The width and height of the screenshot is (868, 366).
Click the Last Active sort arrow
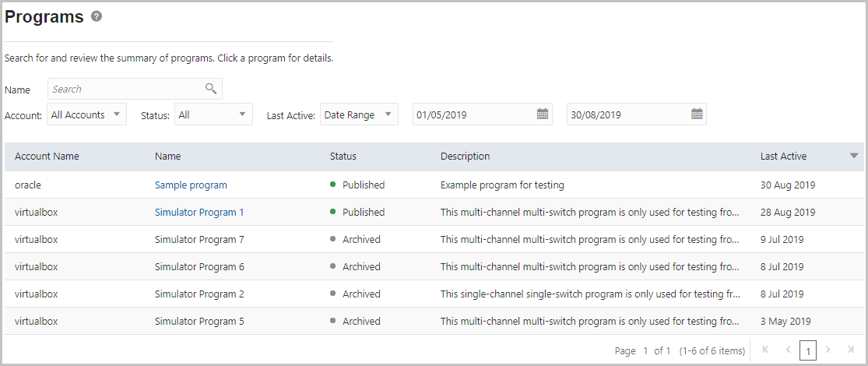pos(854,156)
